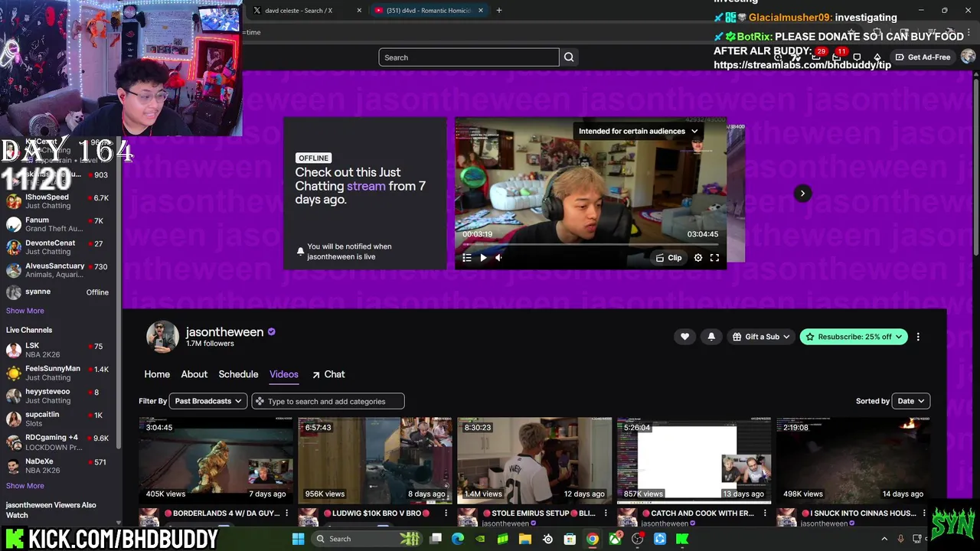Open options for Borderlands 4 video

pos(287,514)
